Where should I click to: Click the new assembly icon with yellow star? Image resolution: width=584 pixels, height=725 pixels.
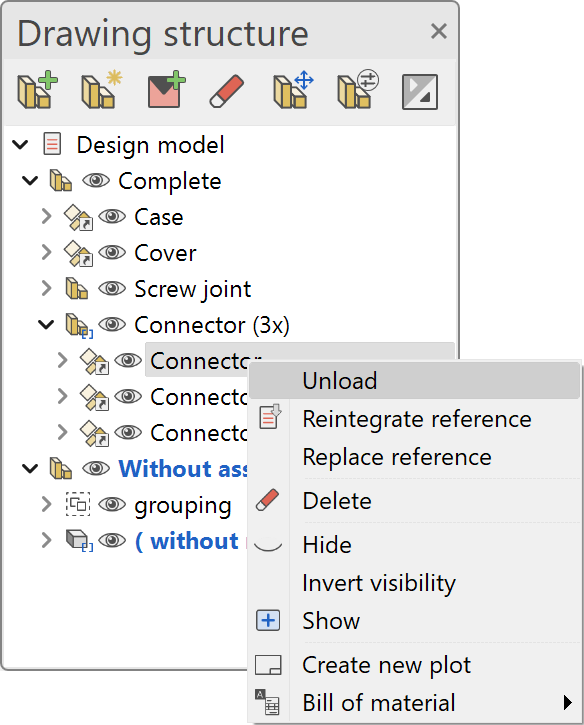[x=101, y=90]
